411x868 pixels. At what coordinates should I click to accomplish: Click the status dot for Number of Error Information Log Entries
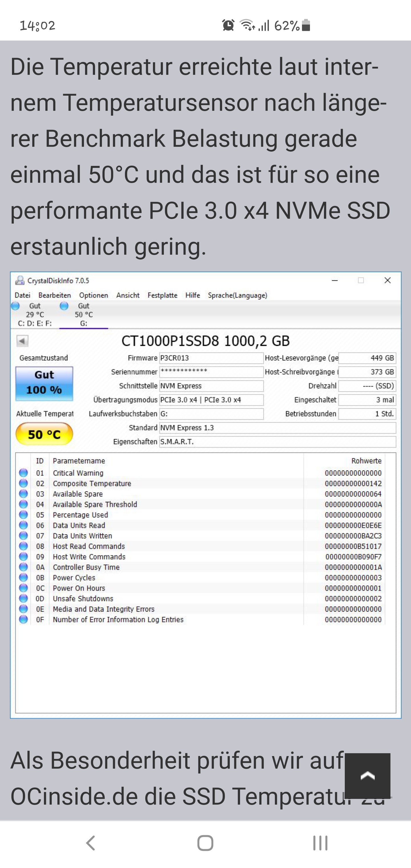[x=23, y=619]
